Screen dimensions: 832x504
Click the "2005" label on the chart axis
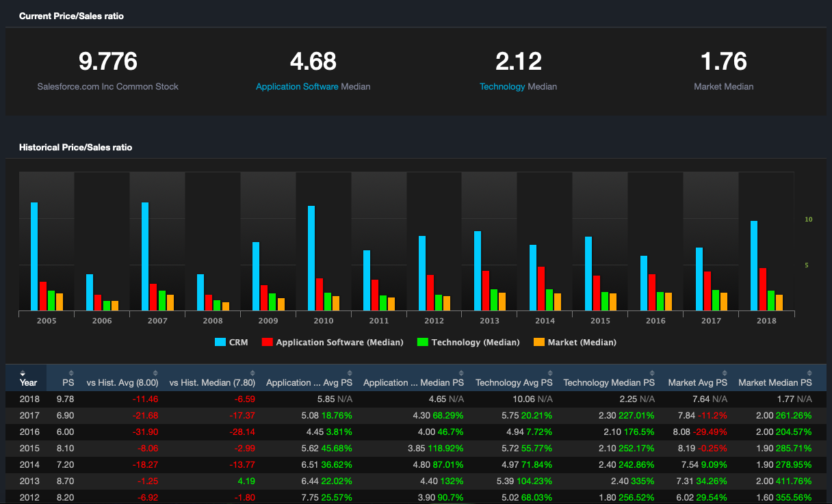(47, 321)
